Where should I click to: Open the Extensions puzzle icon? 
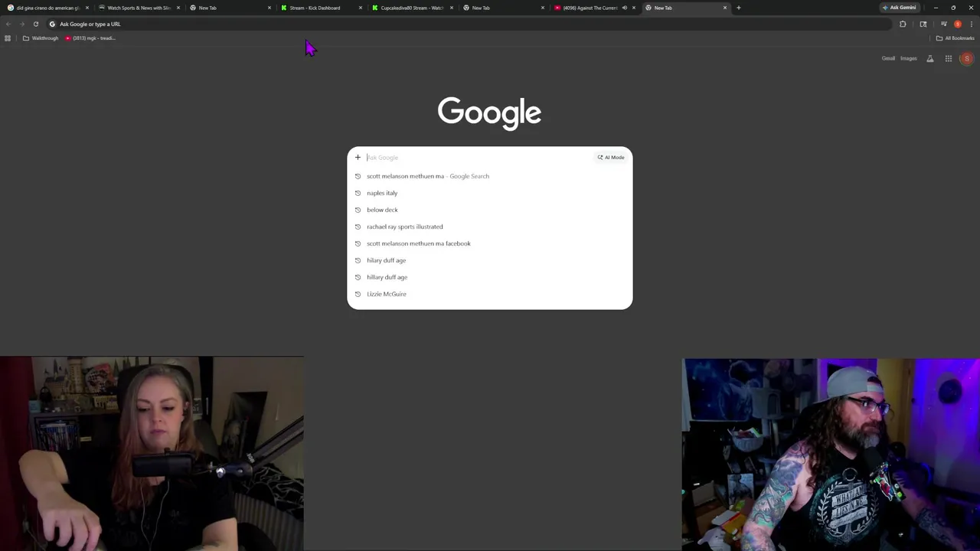(903, 24)
